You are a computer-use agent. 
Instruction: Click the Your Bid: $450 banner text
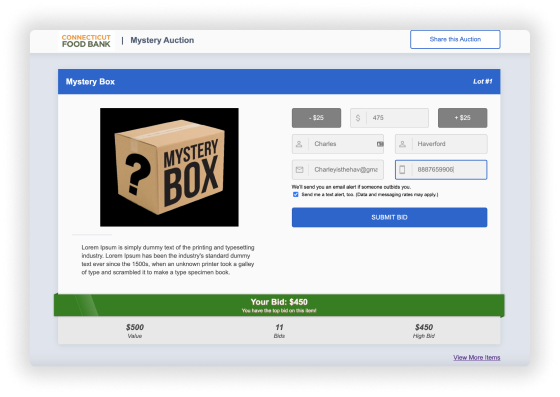pyautogui.click(x=279, y=302)
